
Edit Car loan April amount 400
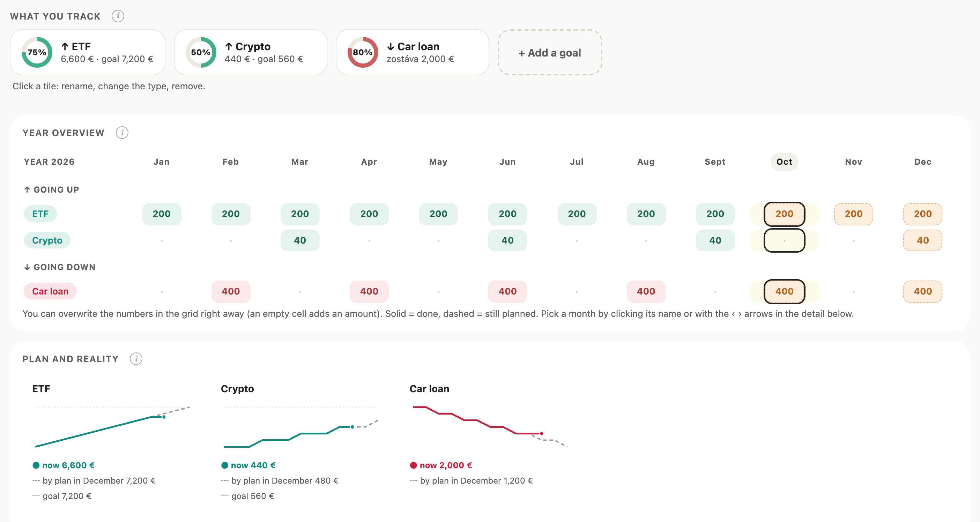tap(369, 291)
